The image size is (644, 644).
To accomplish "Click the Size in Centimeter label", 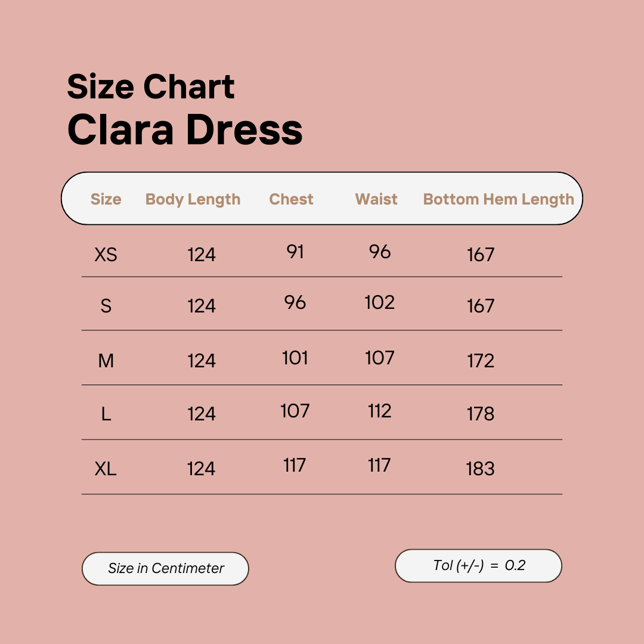I will click(x=165, y=568).
